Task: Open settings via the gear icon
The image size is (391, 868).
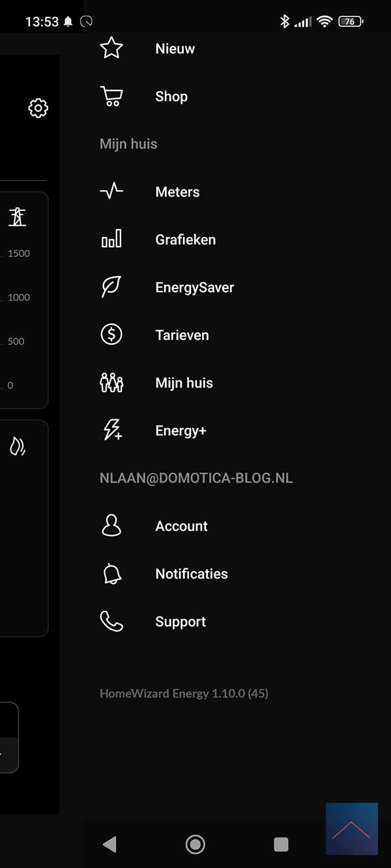Action: (x=38, y=108)
